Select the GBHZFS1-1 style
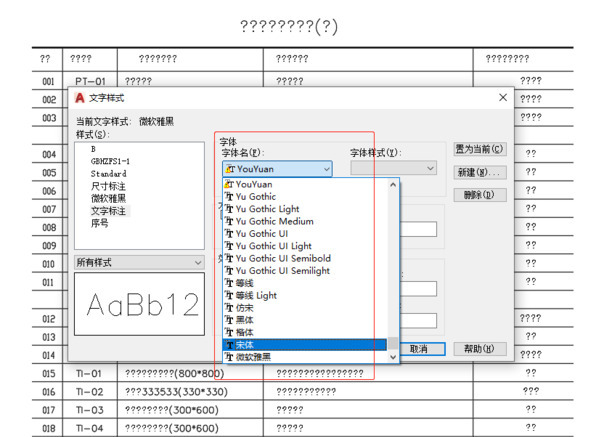 110,161
